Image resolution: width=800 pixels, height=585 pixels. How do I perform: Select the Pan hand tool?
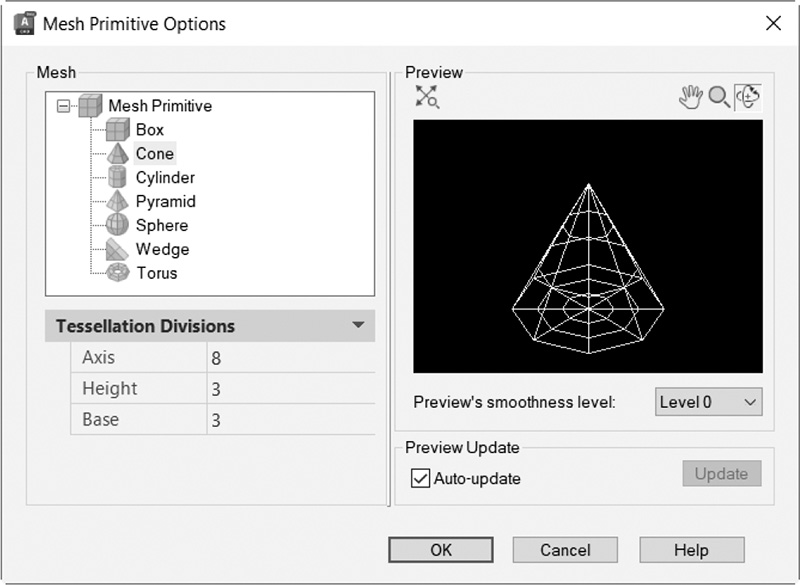point(691,97)
